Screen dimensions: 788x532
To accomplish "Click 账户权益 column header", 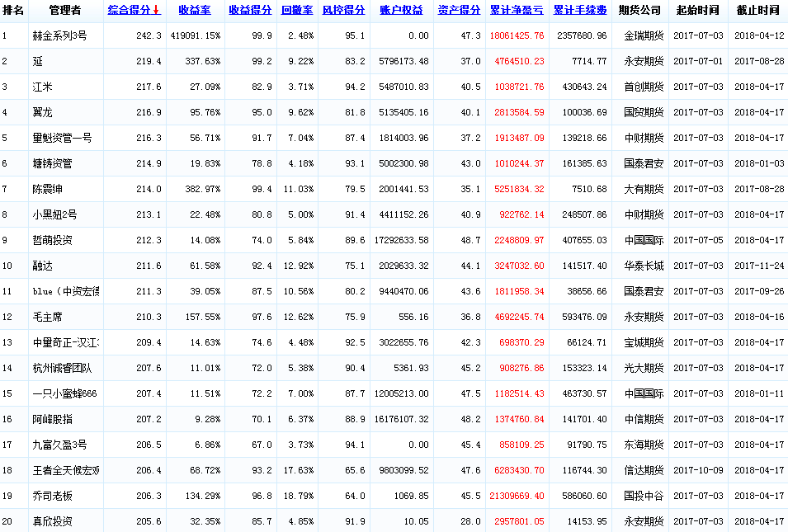I will (401, 11).
